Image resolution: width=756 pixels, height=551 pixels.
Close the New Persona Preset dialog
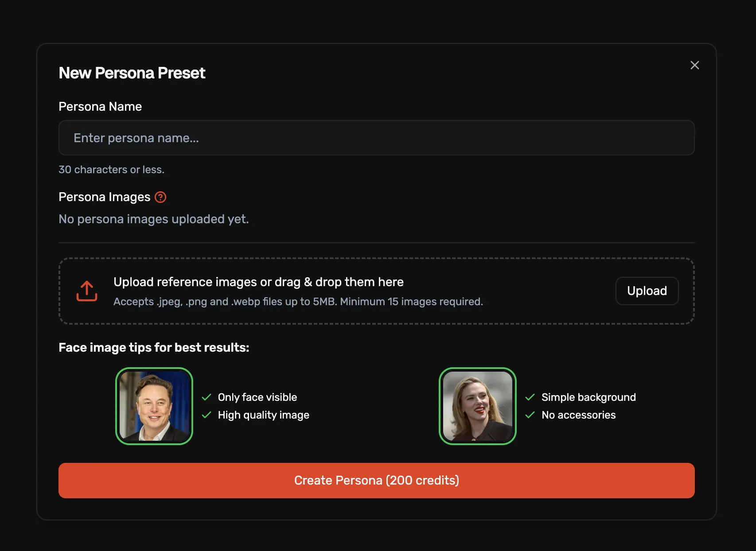(694, 65)
